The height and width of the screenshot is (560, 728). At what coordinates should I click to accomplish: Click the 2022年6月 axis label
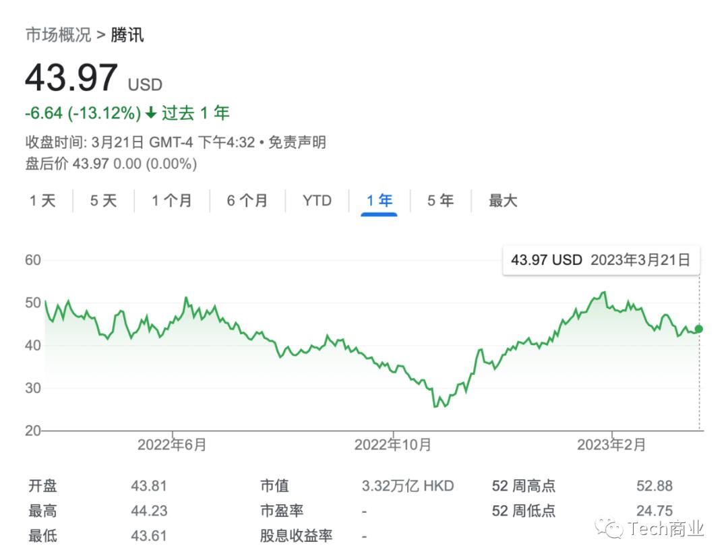[172, 445]
